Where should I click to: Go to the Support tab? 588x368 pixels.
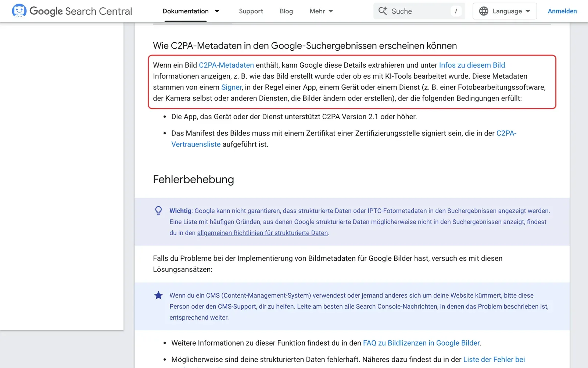tap(251, 11)
